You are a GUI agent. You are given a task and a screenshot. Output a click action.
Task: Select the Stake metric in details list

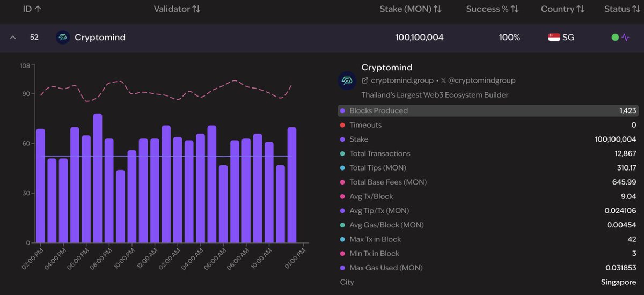point(488,139)
